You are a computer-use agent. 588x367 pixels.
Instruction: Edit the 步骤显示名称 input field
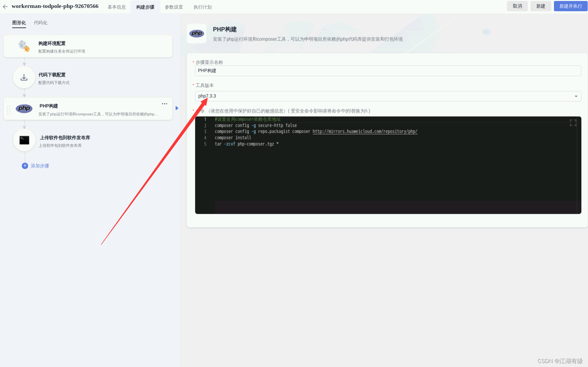(x=388, y=71)
